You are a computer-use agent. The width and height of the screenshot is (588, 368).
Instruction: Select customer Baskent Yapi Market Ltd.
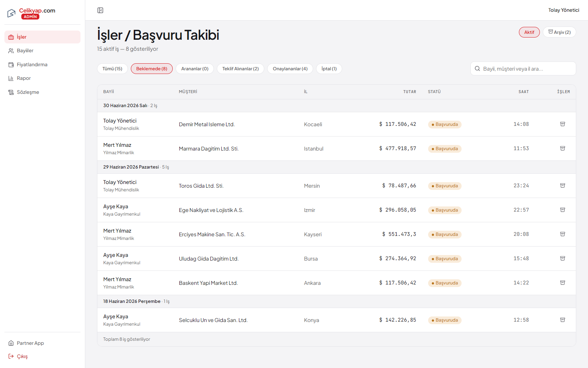(x=208, y=283)
